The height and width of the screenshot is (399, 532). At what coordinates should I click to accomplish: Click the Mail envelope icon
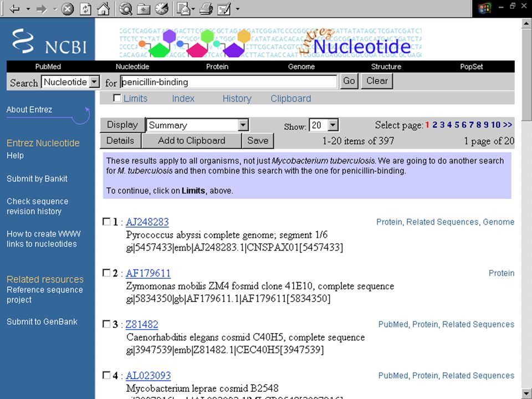pyautogui.click(x=183, y=8)
